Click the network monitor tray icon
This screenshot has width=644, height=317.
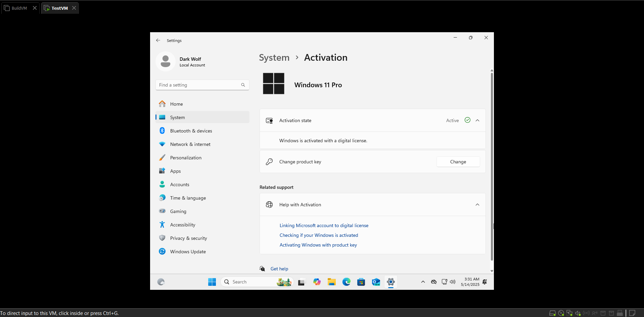pyautogui.click(x=444, y=282)
